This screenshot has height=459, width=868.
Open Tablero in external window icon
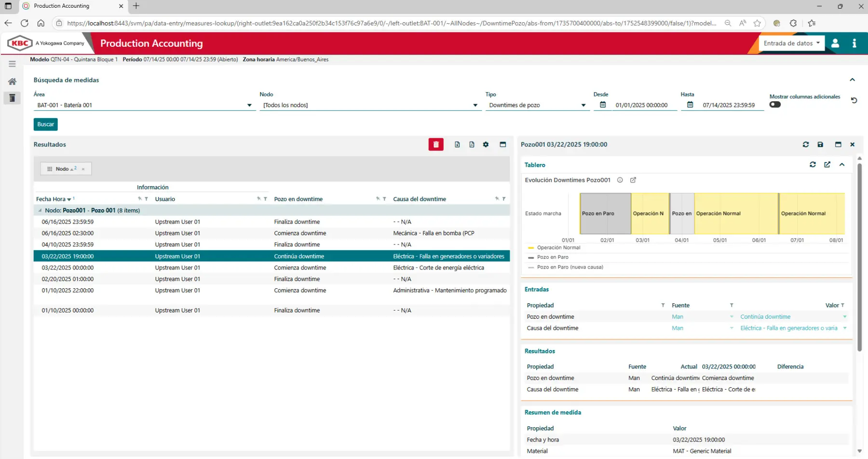[827, 165]
